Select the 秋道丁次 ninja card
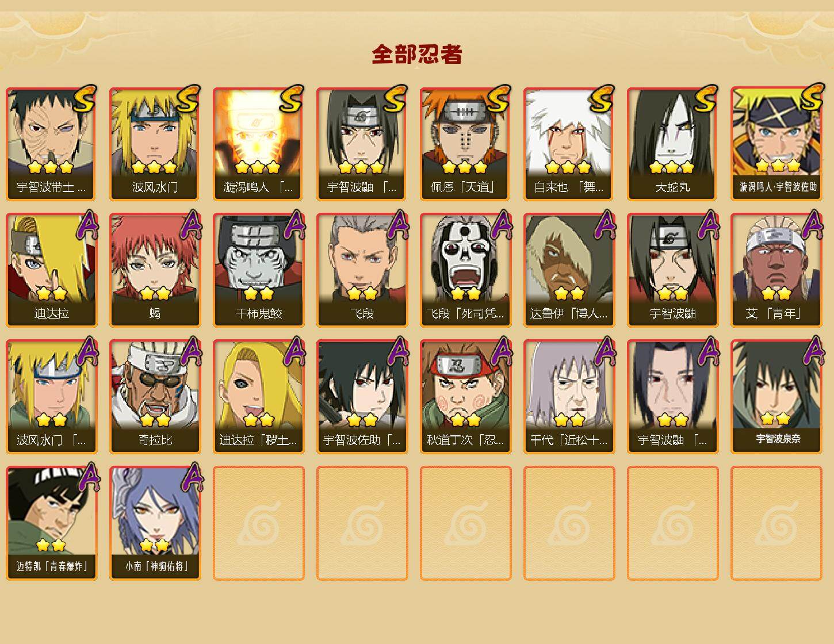 (x=465, y=397)
